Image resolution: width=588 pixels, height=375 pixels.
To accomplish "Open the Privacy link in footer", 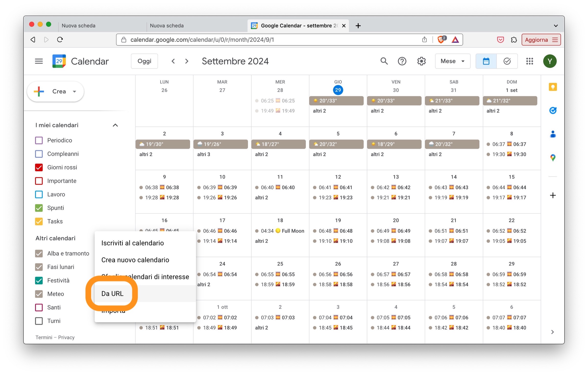I will point(66,337).
